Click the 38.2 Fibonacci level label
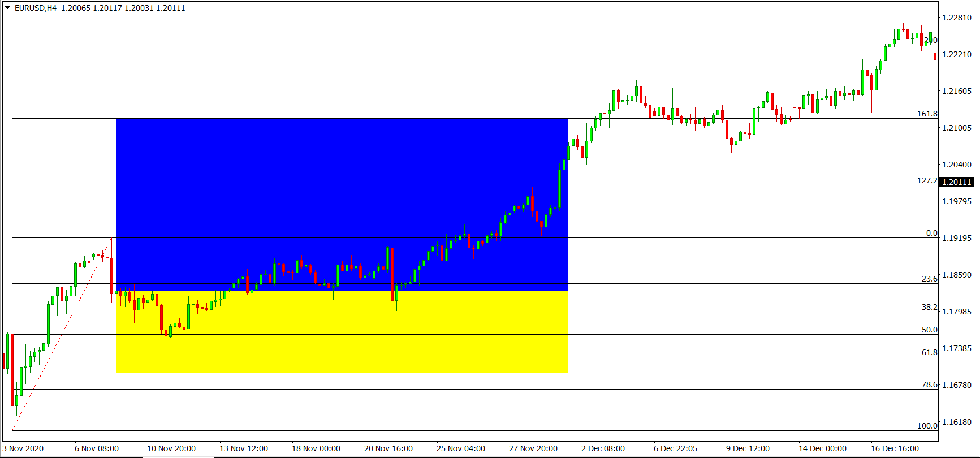Screen dimensions: 980x458 (x=929, y=307)
